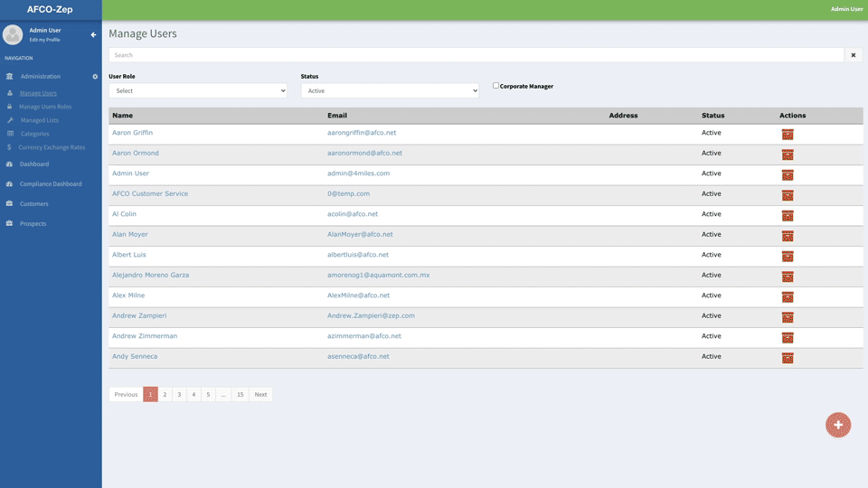
Task: Click the archive action icon for Alan Moyer
Action: pyautogui.click(x=788, y=236)
